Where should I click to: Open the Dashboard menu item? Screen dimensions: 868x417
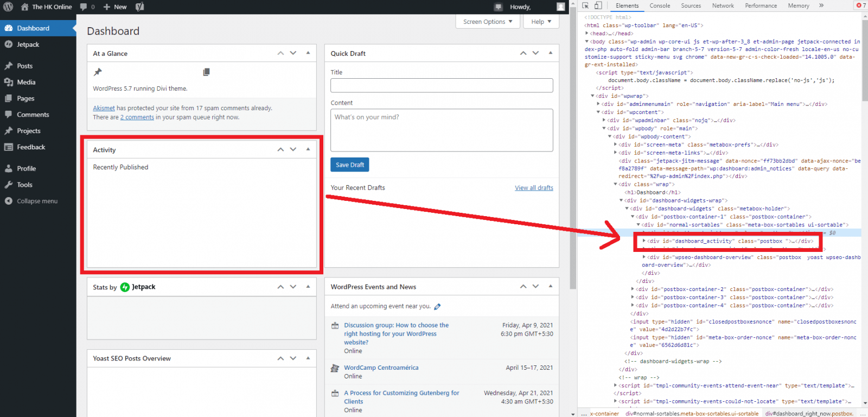tap(38, 28)
